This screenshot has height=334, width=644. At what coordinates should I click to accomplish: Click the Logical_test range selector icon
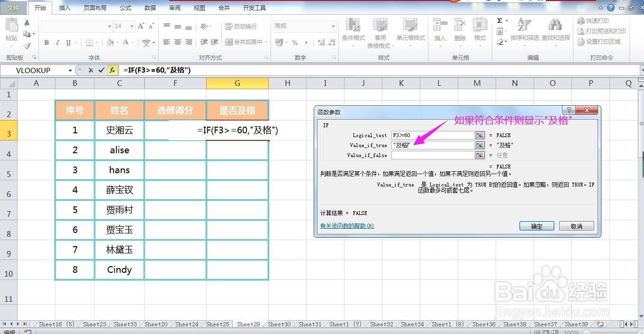[x=480, y=135]
